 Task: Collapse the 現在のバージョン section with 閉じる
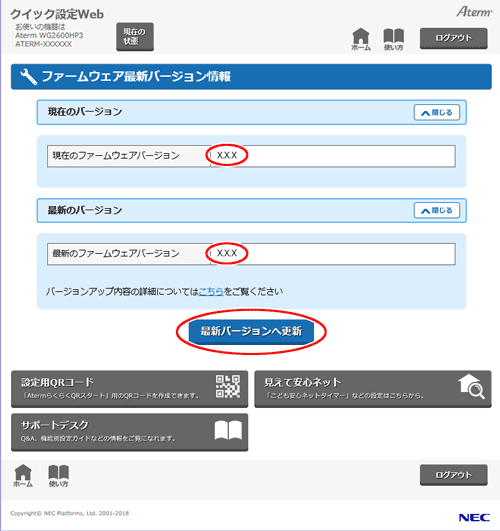(437, 112)
